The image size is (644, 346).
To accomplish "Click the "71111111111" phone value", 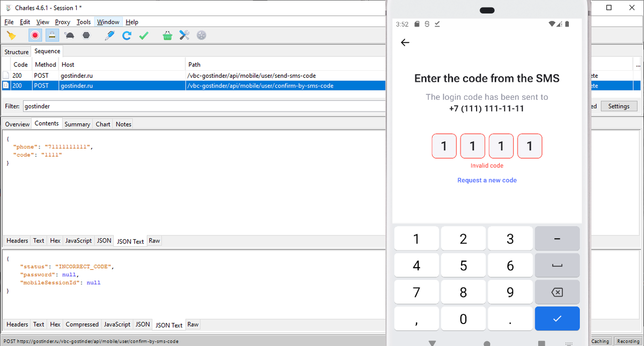I will pos(69,146).
